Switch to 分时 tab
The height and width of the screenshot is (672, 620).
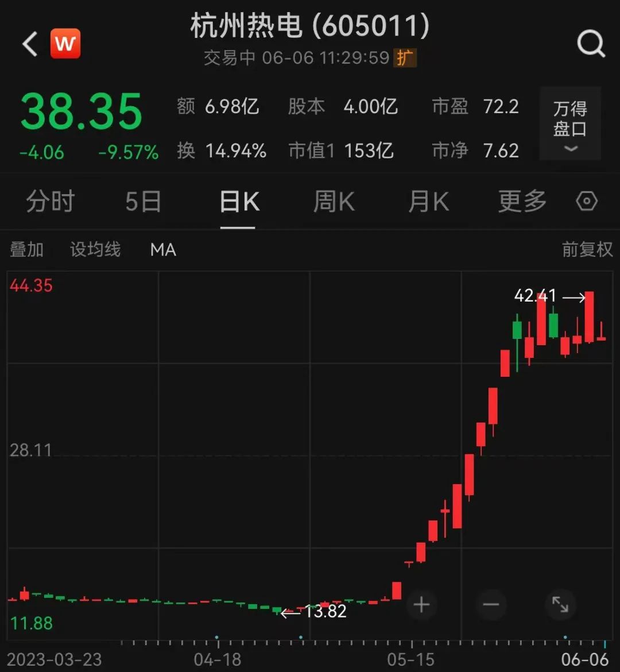(x=51, y=202)
